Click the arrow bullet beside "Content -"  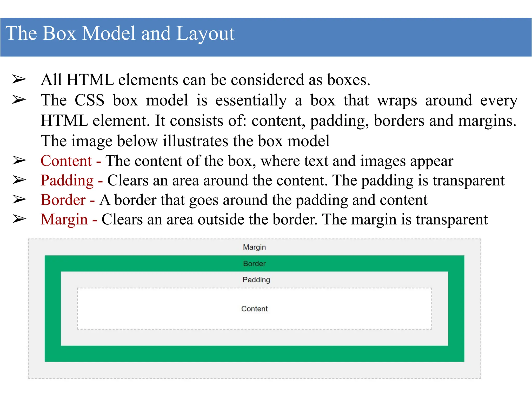pyautogui.click(x=19, y=161)
